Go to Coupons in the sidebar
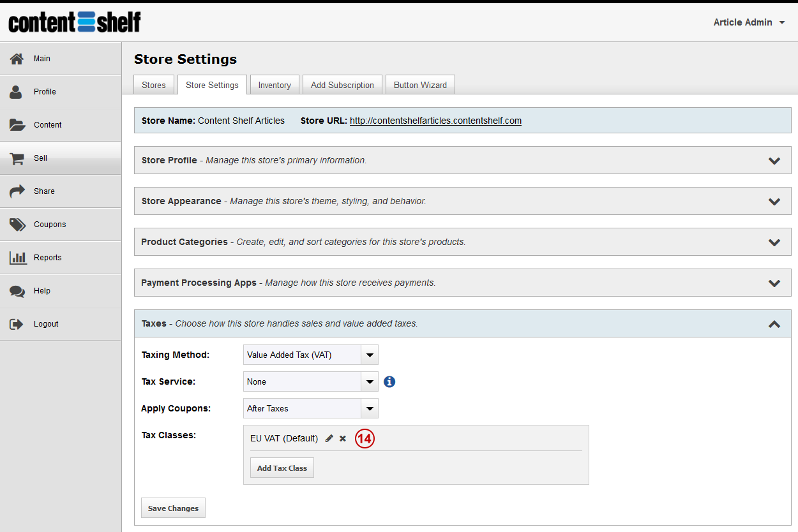 [61, 225]
